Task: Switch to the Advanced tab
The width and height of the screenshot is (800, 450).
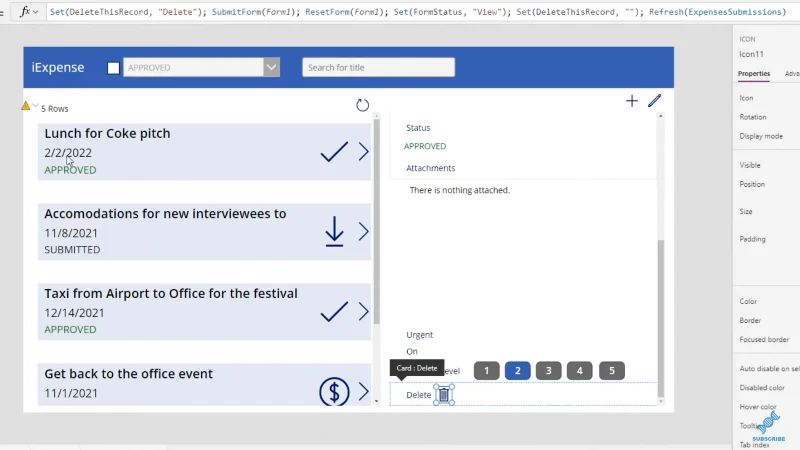Action: (792, 73)
